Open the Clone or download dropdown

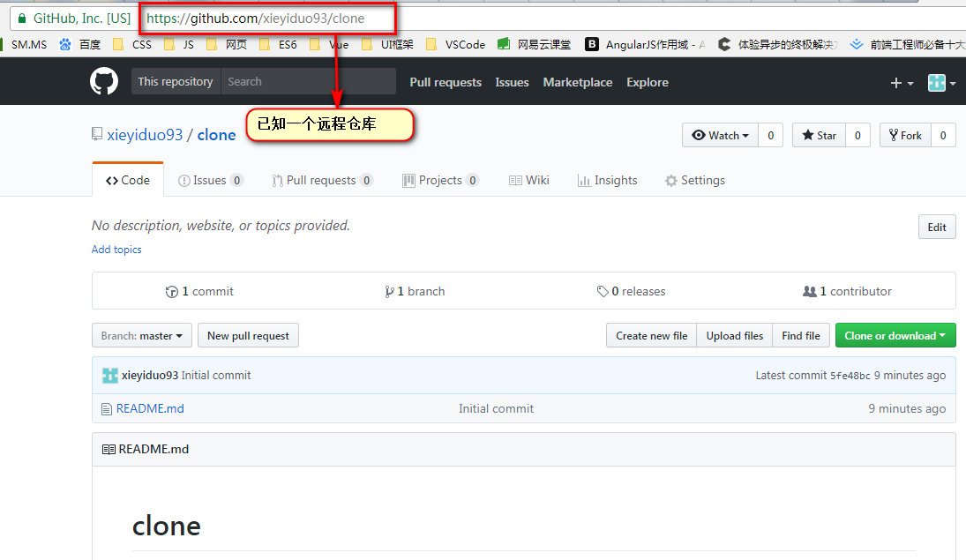pyautogui.click(x=895, y=336)
